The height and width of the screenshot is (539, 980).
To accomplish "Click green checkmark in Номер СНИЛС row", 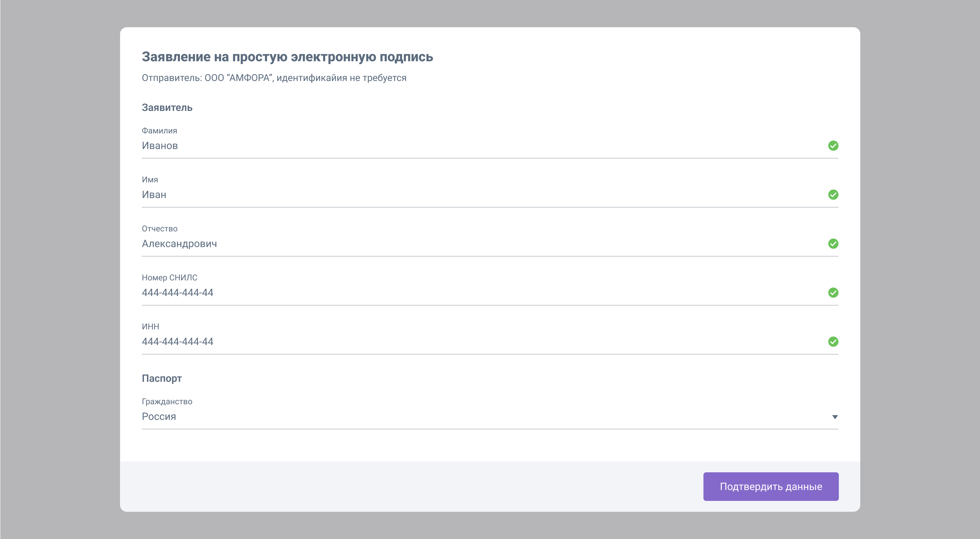I will point(833,293).
